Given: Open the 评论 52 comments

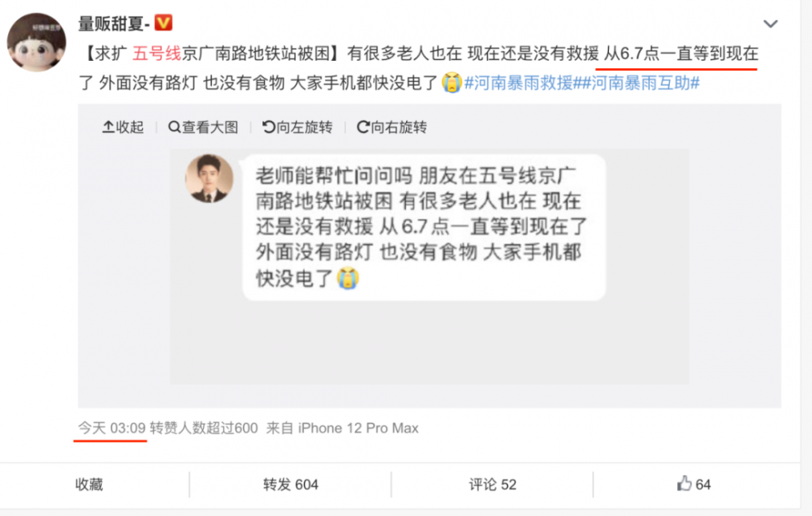Looking at the screenshot, I should point(493,484).
